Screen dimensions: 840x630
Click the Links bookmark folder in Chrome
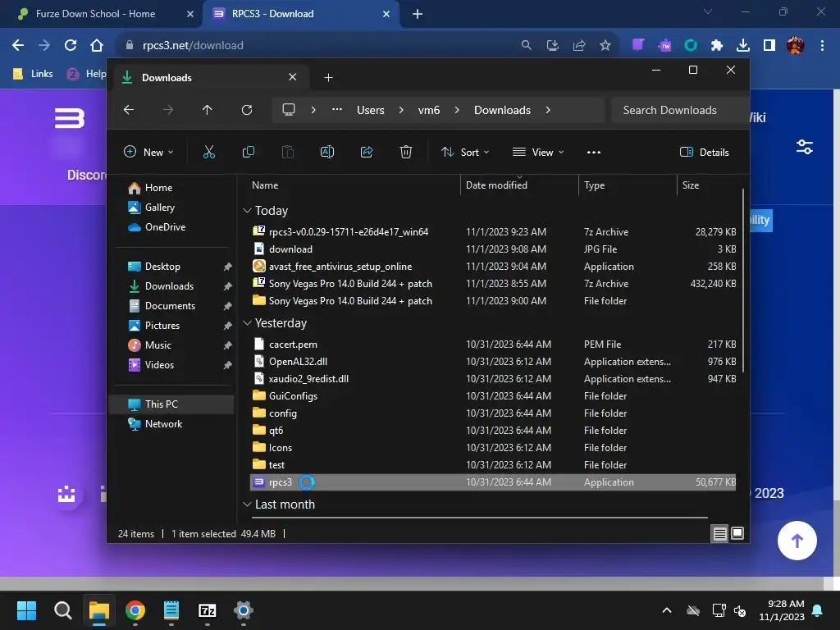click(x=33, y=73)
